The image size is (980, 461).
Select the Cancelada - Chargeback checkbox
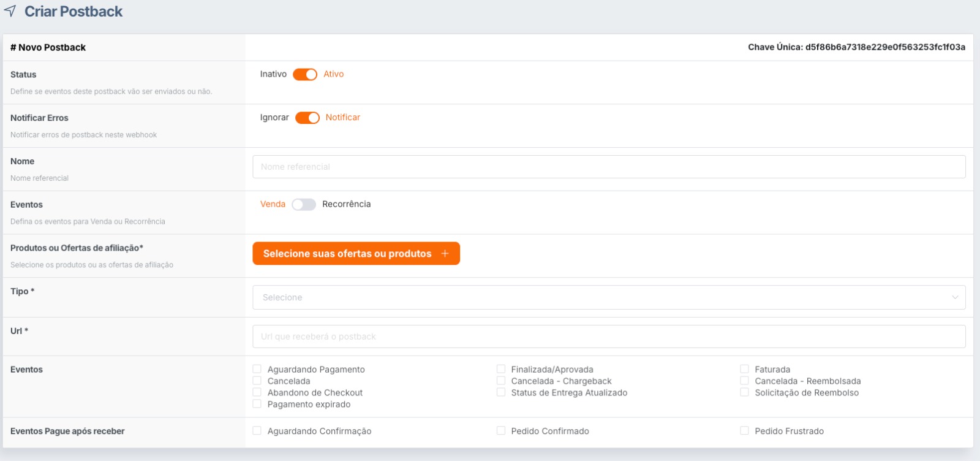[501, 381]
